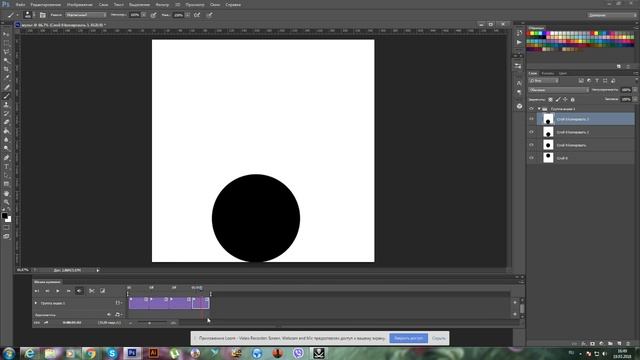Open the Справка menu
Viewport: 640px width, 360px height.
(233, 4)
